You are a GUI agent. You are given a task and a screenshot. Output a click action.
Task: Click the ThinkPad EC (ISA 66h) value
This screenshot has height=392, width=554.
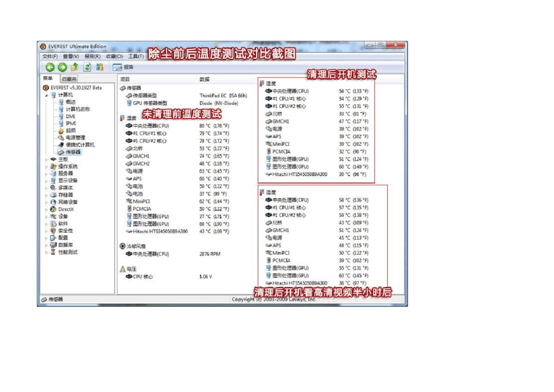coord(223,96)
